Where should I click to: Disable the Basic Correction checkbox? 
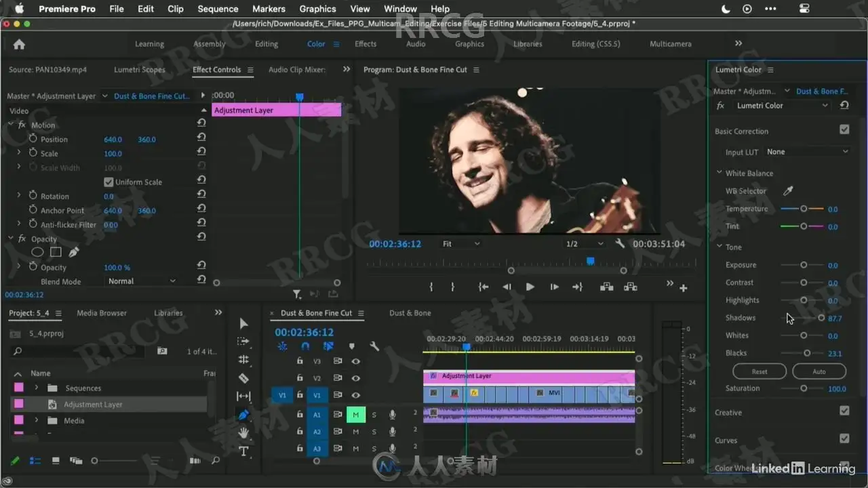pyautogui.click(x=844, y=129)
